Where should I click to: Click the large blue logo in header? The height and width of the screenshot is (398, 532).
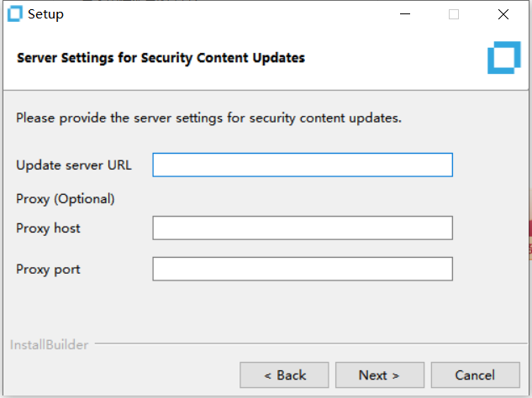[503, 58]
